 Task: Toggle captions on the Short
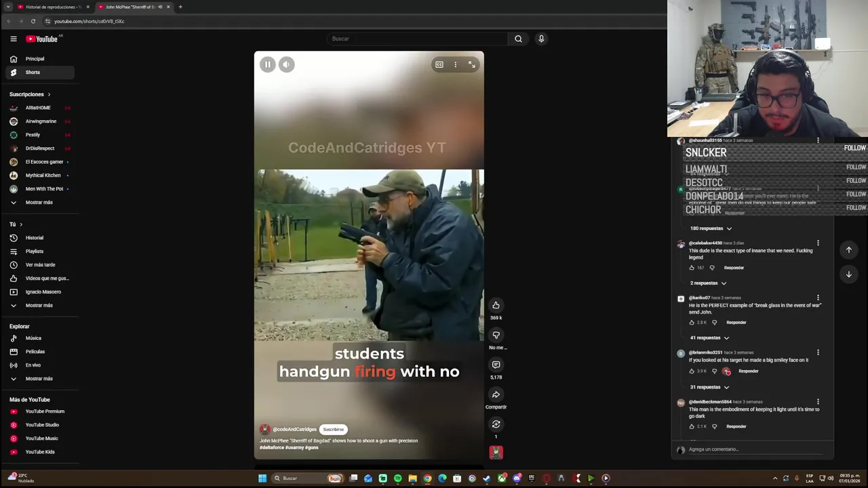(x=439, y=64)
